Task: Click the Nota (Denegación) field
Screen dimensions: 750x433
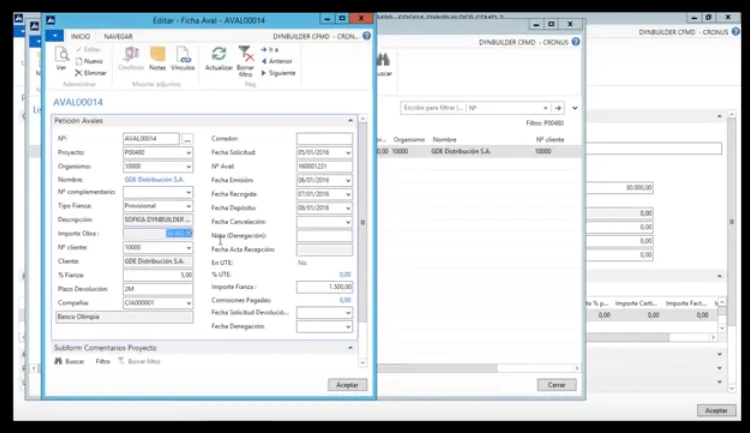Action: [324, 236]
